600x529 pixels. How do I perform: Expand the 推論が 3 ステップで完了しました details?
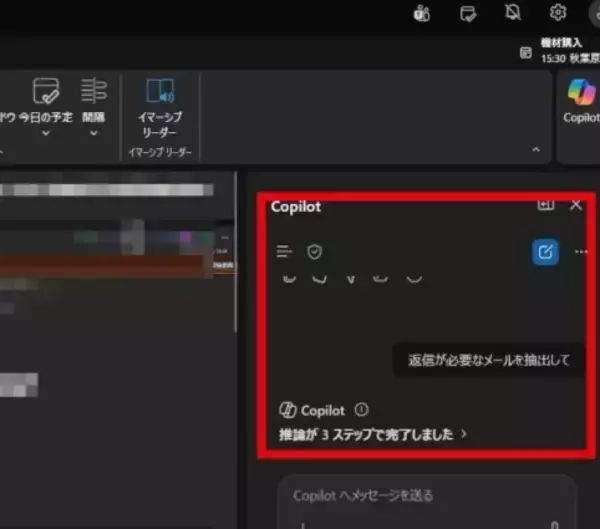373,434
